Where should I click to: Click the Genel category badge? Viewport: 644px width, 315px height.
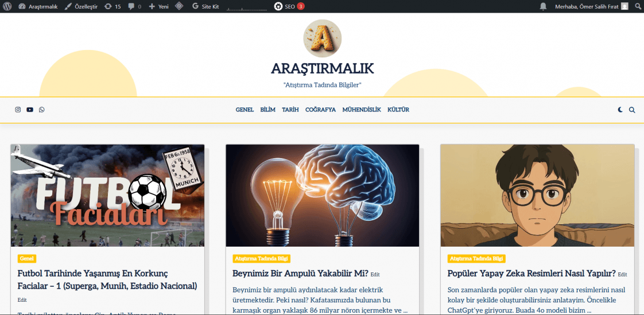point(27,259)
